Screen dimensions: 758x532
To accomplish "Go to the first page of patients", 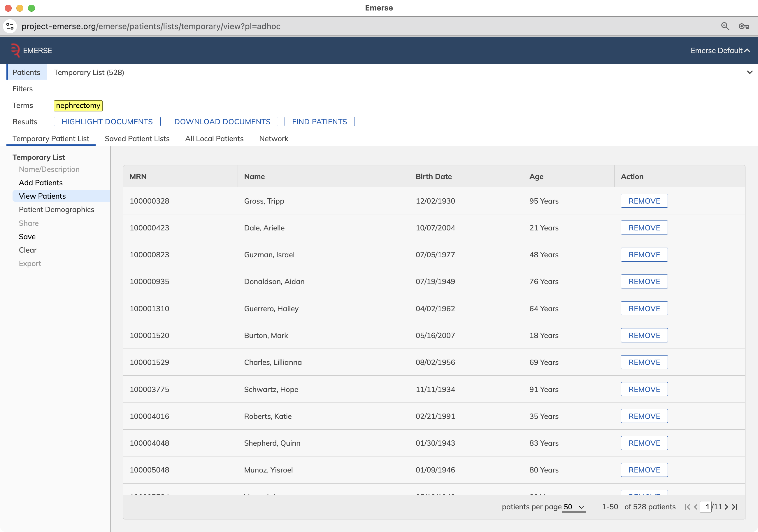I will pos(687,507).
